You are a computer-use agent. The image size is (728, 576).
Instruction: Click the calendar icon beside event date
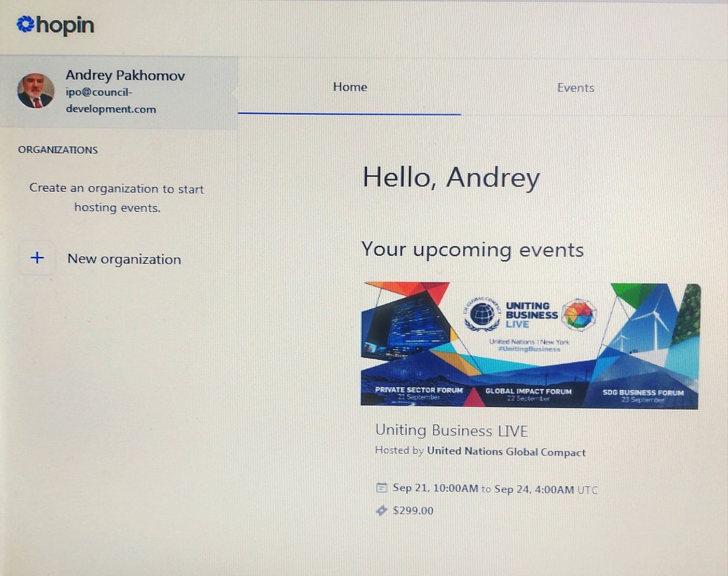[382, 488]
